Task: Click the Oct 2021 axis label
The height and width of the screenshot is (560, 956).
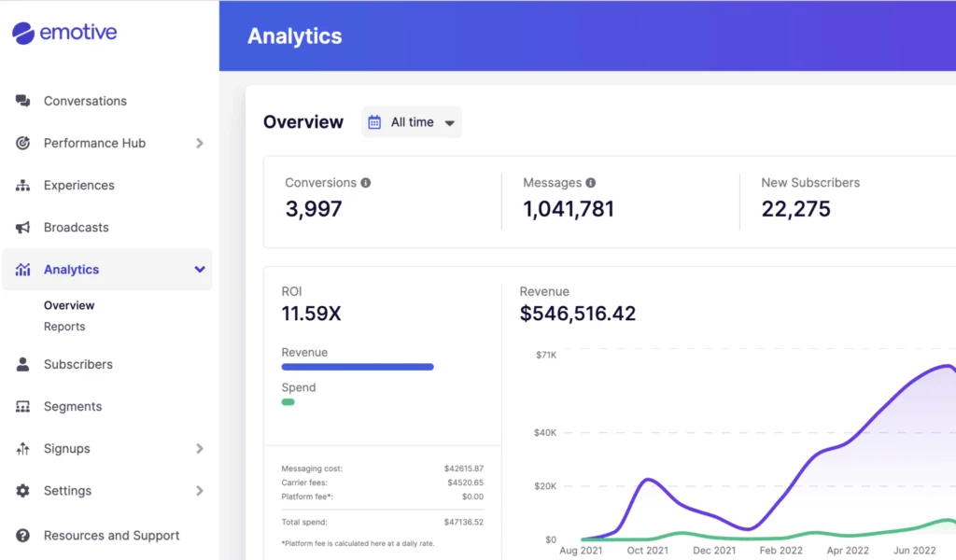Action: (648, 551)
